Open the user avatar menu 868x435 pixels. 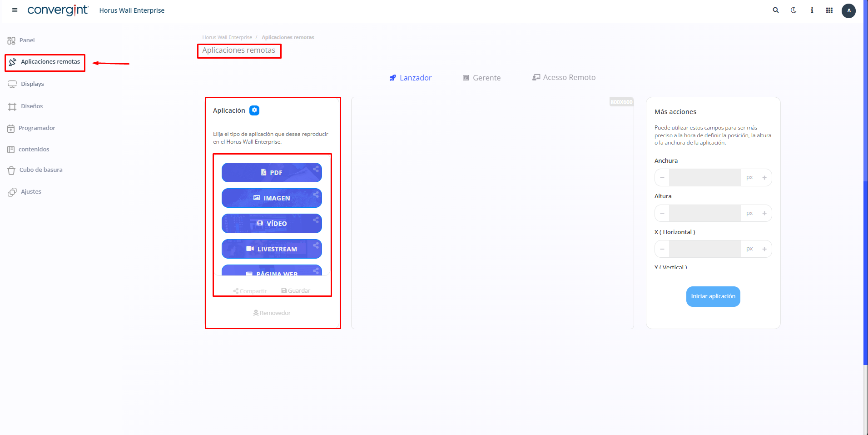coord(848,10)
